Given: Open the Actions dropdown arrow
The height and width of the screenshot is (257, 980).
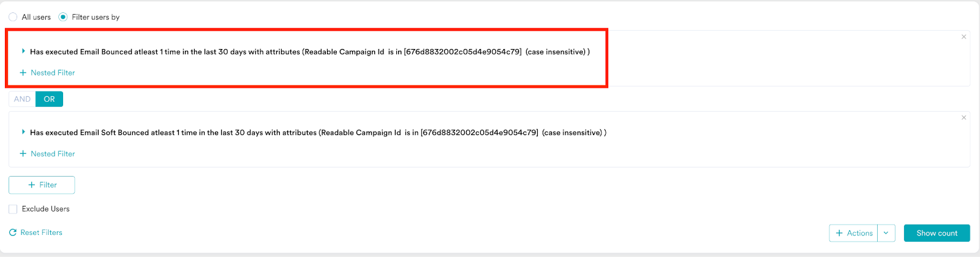Looking at the screenshot, I should tap(886, 233).
